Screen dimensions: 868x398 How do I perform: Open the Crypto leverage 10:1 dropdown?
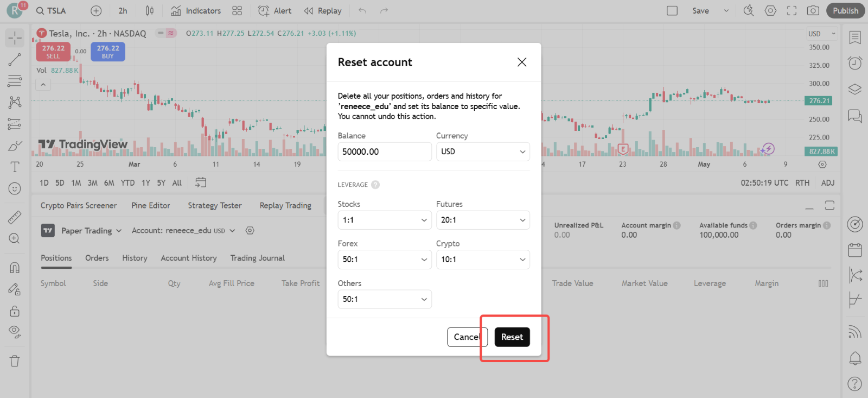click(482, 260)
